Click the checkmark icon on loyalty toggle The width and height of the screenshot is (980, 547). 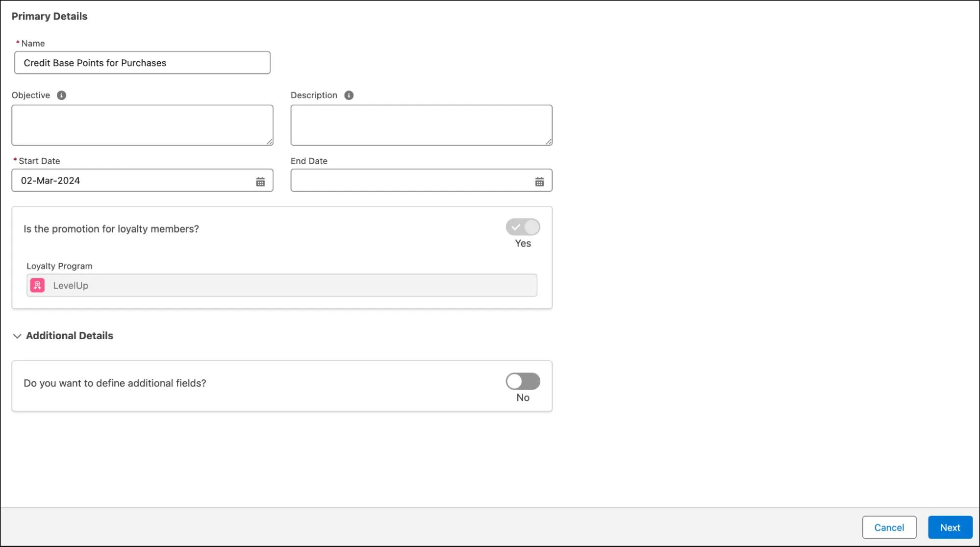point(516,227)
